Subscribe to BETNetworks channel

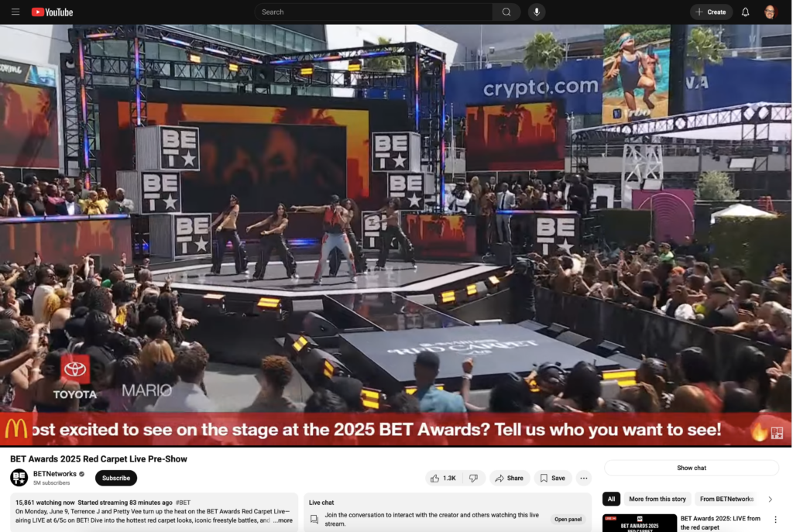[116, 478]
